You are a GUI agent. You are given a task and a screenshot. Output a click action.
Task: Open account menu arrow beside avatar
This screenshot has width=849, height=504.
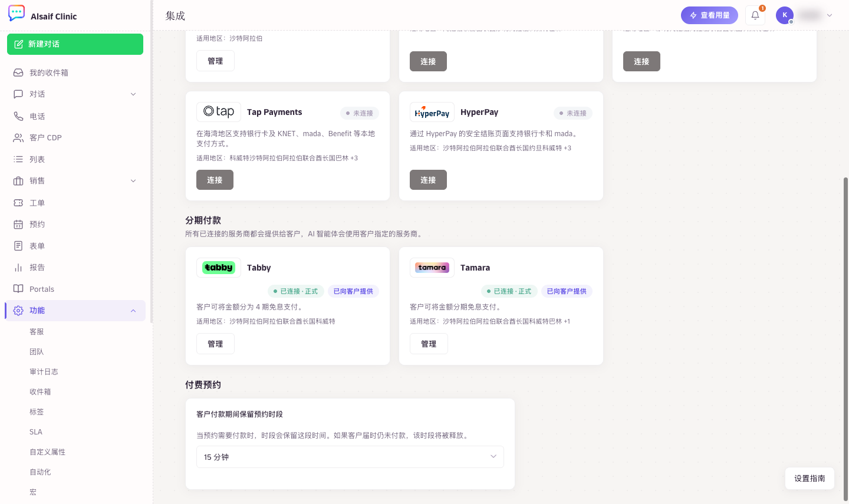click(x=830, y=15)
